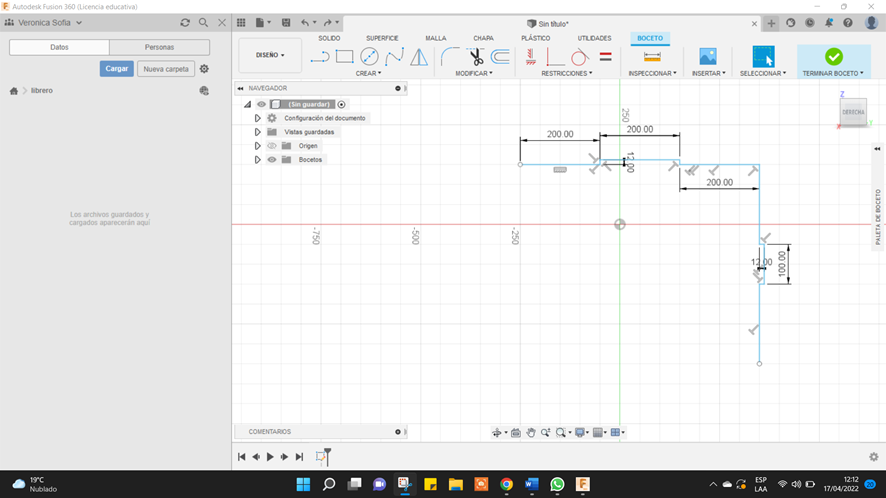The width and height of the screenshot is (886, 498).
Task: Refresh the data panel
Action: click(185, 23)
